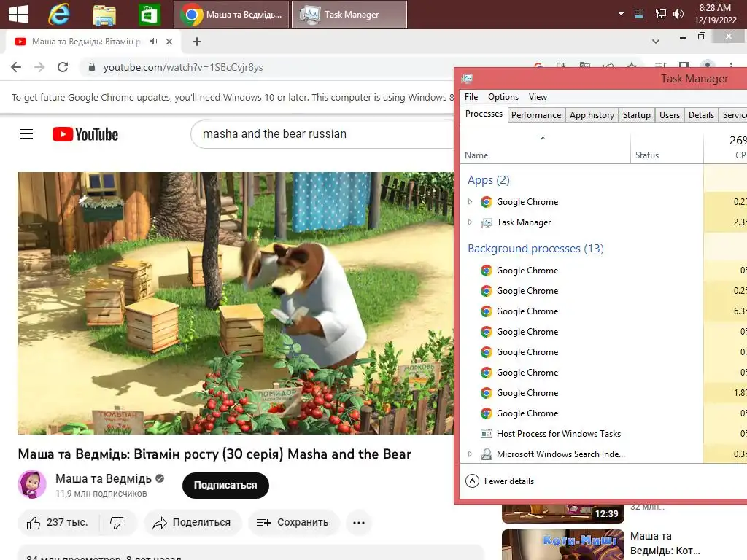Switch to the App history tab
The height and width of the screenshot is (560, 747).
point(592,115)
